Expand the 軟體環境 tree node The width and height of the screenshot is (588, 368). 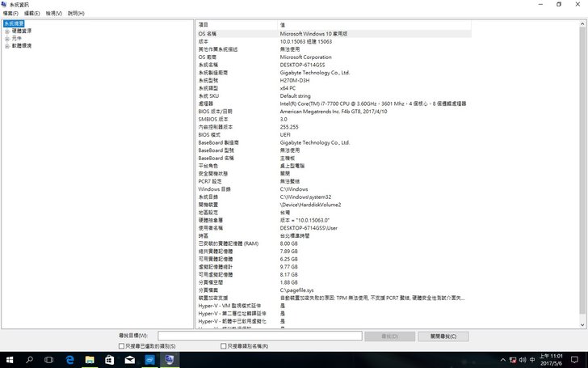tap(6, 46)
